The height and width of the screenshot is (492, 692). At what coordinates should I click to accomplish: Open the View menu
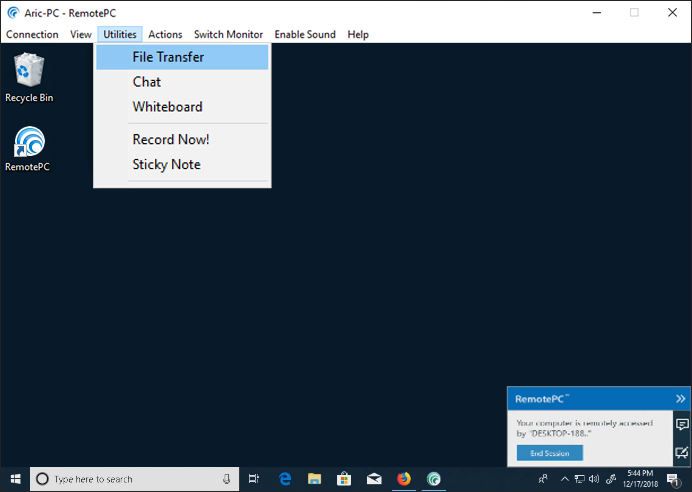(x=81, y=34)
